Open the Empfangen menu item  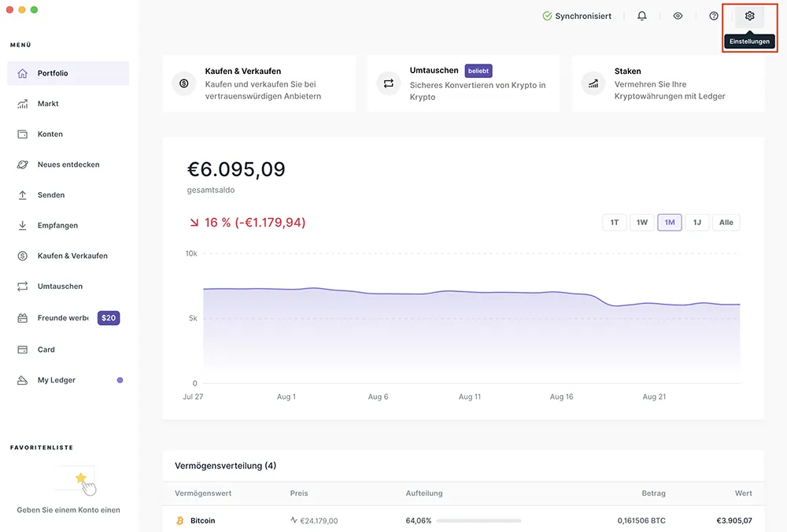tap(68, 225)
